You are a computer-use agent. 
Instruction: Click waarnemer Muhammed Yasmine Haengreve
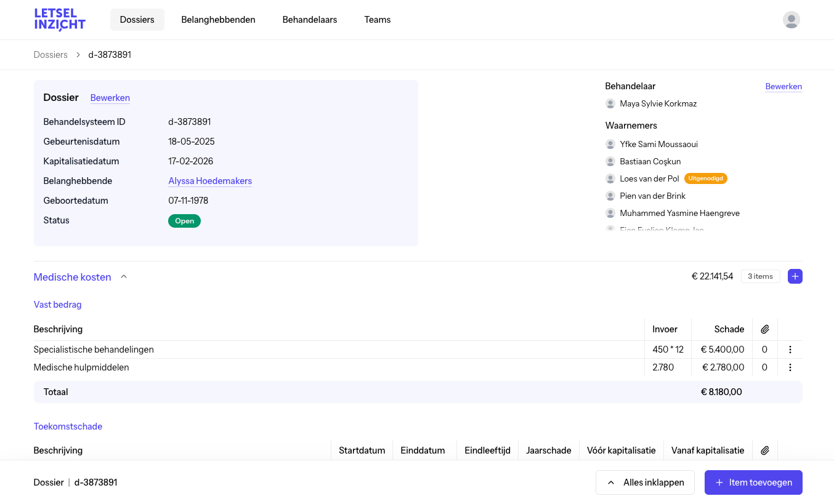679,213
